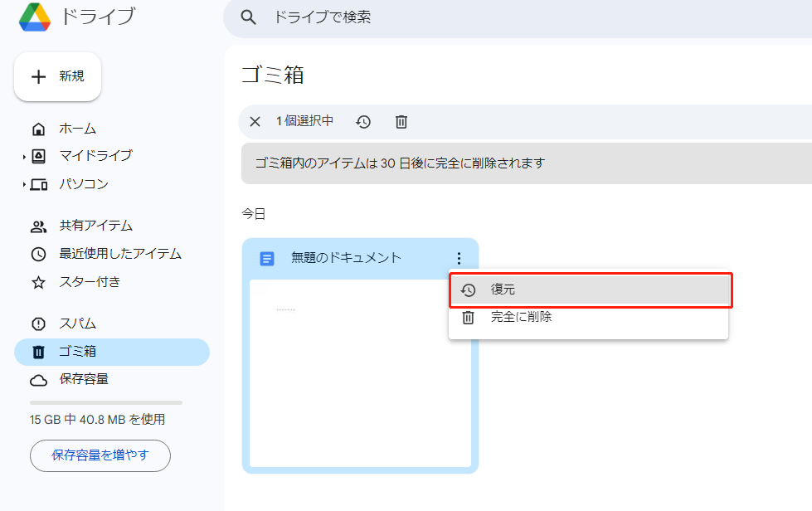Click the restore icon in selection toolbar
812x511 pixels.
[363, 122]
